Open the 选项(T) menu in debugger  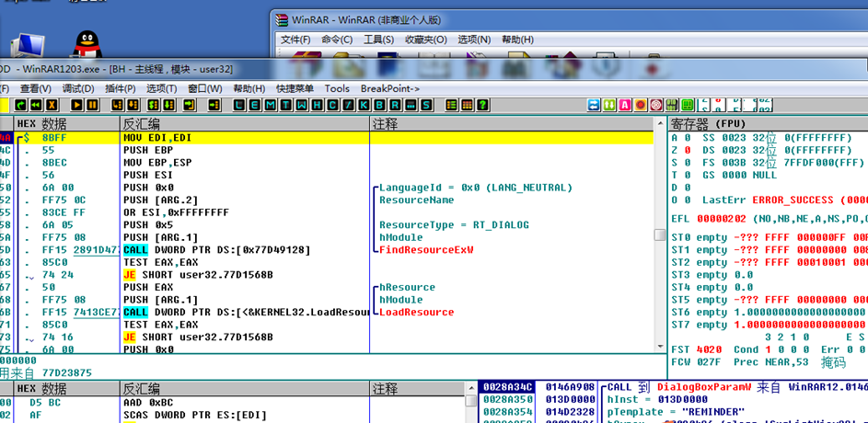(x=162, y=88)
